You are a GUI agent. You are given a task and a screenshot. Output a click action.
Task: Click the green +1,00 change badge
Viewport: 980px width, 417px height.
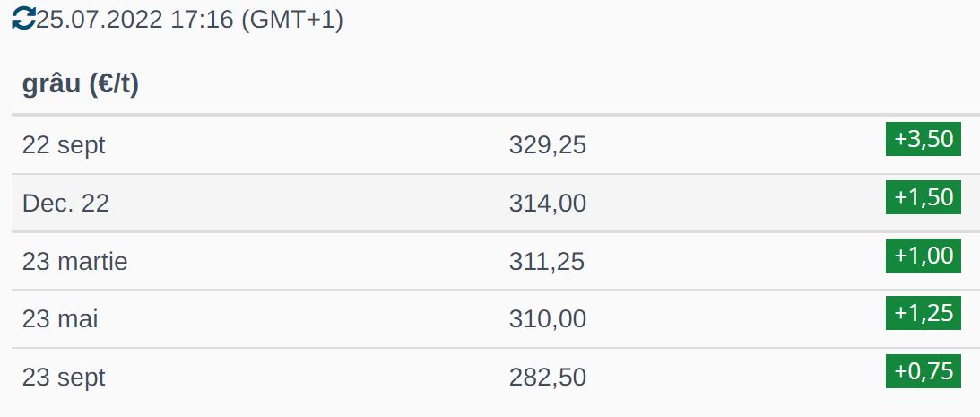click(923, 256)
